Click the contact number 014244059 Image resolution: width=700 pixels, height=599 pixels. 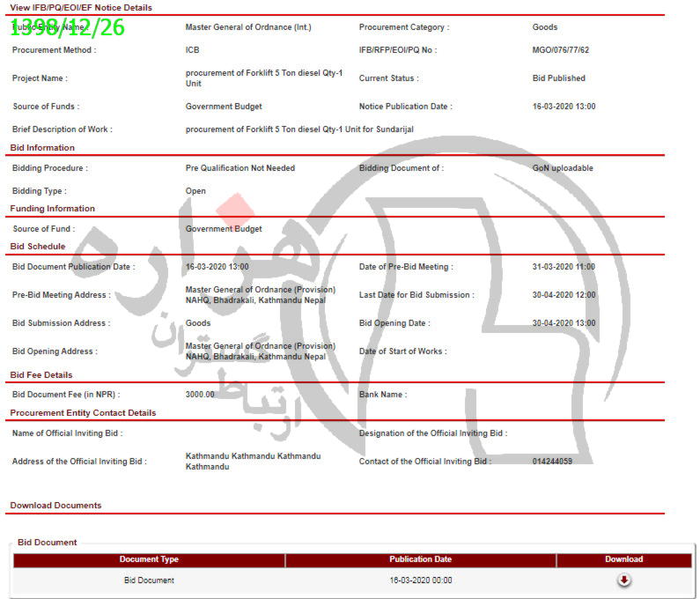pos(552,462)
